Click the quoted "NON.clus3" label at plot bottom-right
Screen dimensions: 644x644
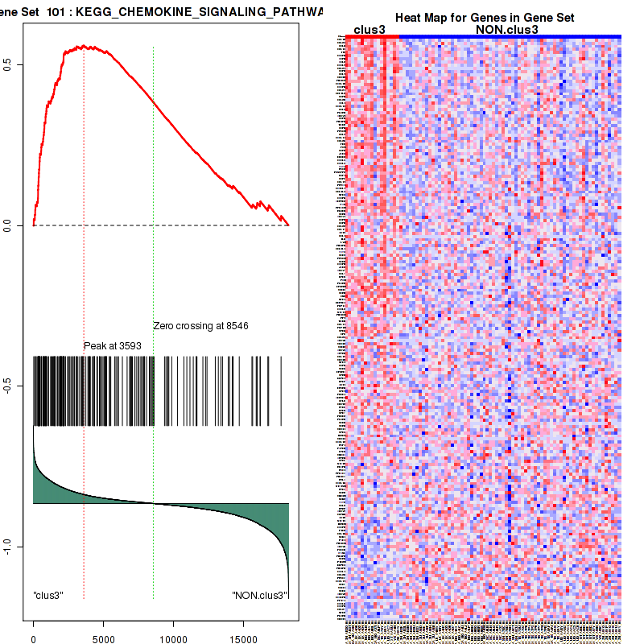[259, 596]
